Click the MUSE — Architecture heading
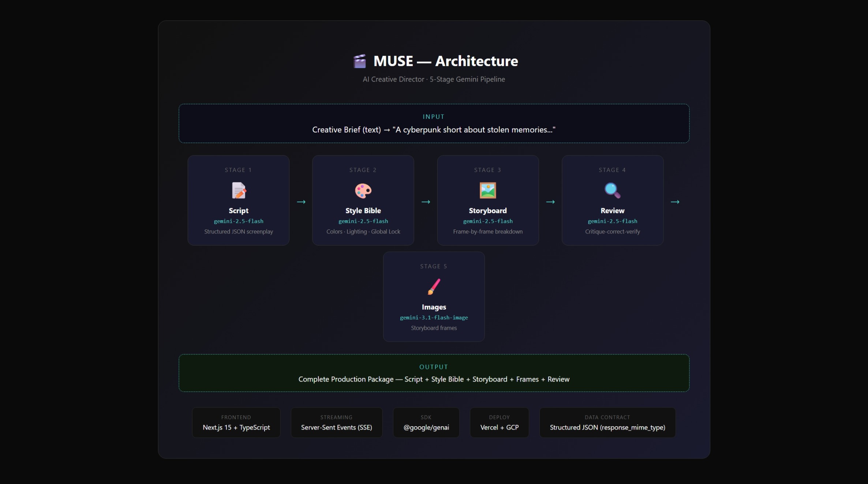The height and width of the screenshot is (484, 868). pos(446,61)
